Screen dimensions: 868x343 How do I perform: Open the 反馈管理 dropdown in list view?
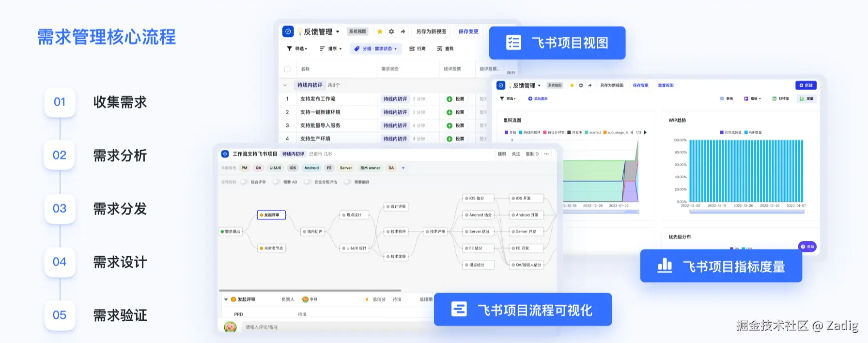point(338,31)
